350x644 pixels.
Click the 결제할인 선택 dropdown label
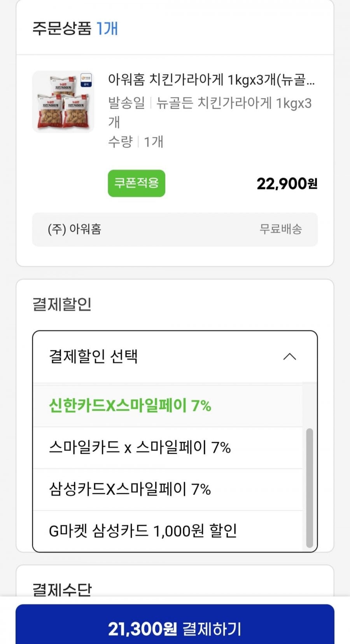tap(93, 357)
